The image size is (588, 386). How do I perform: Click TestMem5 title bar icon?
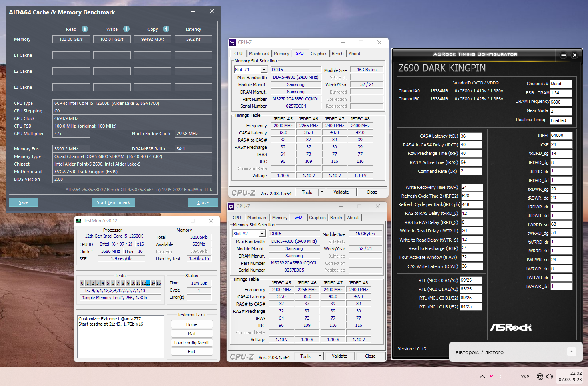[78, 221]
